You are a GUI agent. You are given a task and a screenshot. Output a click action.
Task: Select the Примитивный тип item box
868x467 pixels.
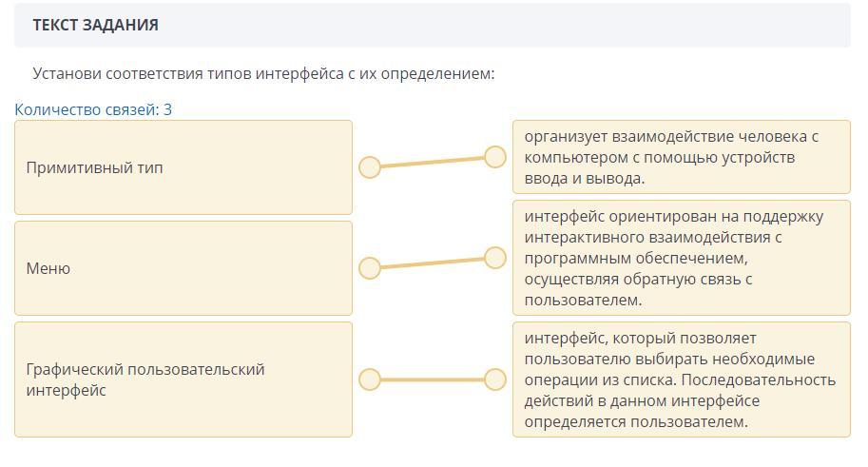183,167
